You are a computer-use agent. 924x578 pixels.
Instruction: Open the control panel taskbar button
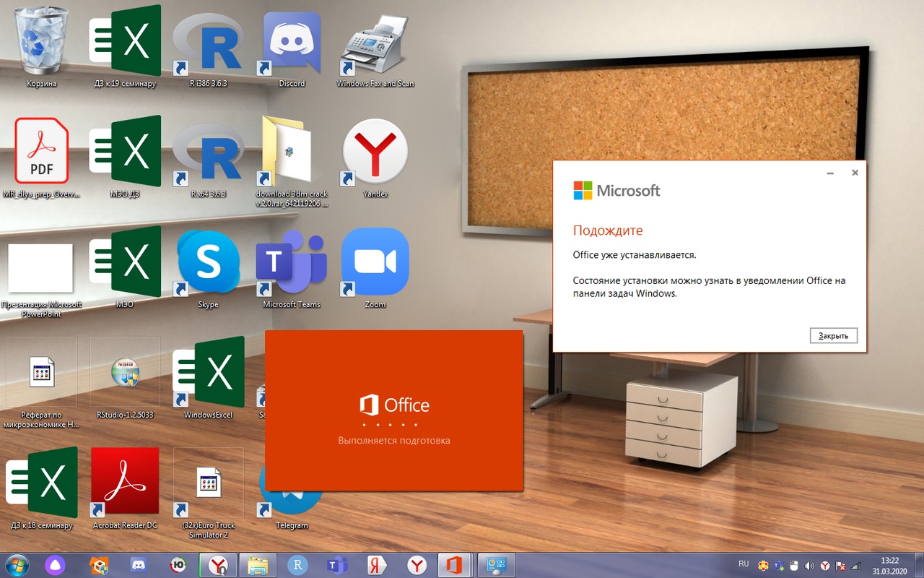pyautogui.click(x=497, y=565)
